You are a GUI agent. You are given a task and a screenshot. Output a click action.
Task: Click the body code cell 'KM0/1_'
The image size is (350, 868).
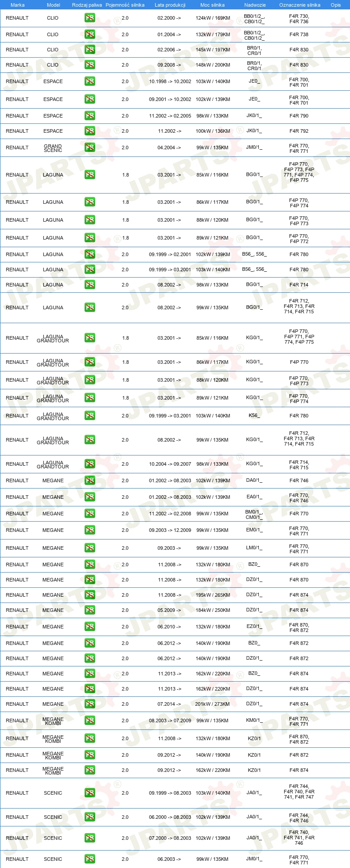click(254, 721)
